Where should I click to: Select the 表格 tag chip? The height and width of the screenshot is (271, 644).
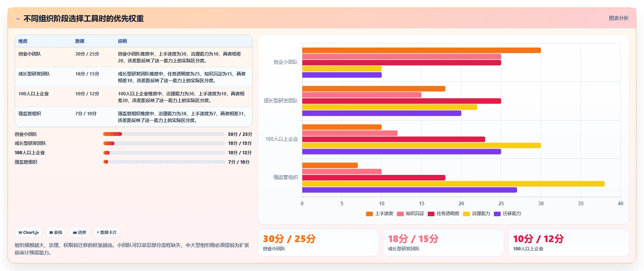[x=56, y=232]
